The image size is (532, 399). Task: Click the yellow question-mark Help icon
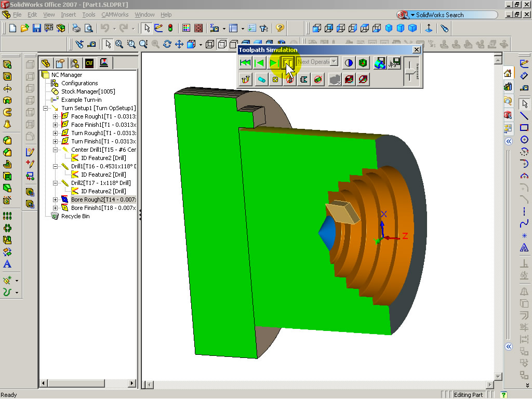point(280,28)
